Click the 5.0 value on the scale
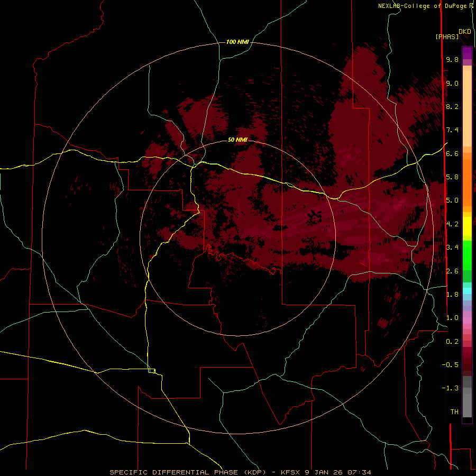This screenshot has height=476, width=476. pyautogui.click(x=452, y=200)
